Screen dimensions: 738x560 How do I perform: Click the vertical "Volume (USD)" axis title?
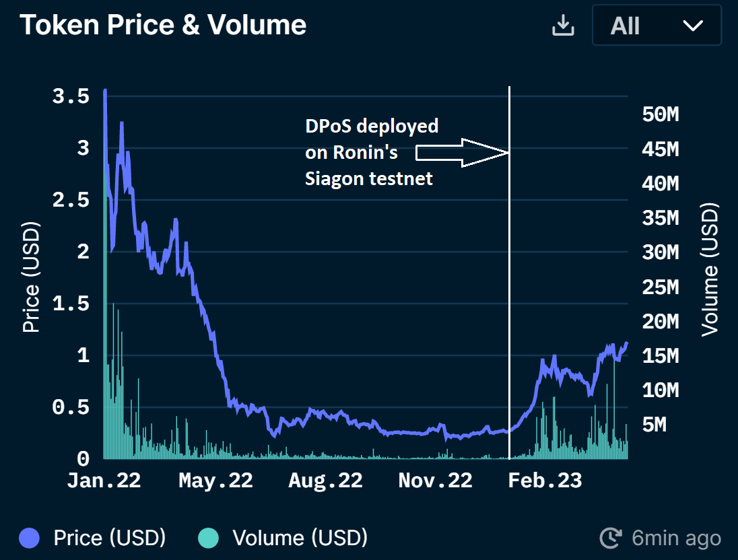[x=710, y=269]
